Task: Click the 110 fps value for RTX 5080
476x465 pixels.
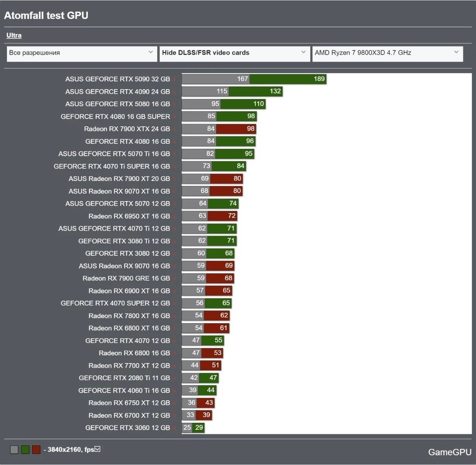Action: (258, 104)
